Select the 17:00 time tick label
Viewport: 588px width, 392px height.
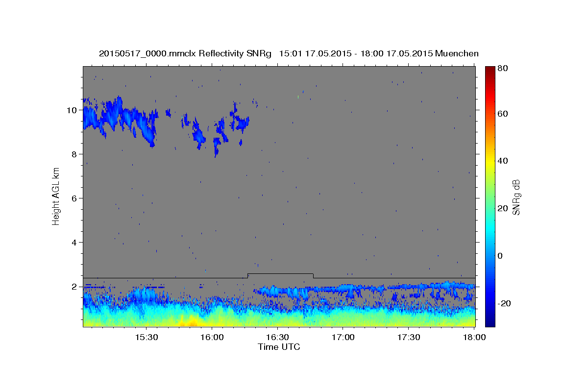point(343,338)
